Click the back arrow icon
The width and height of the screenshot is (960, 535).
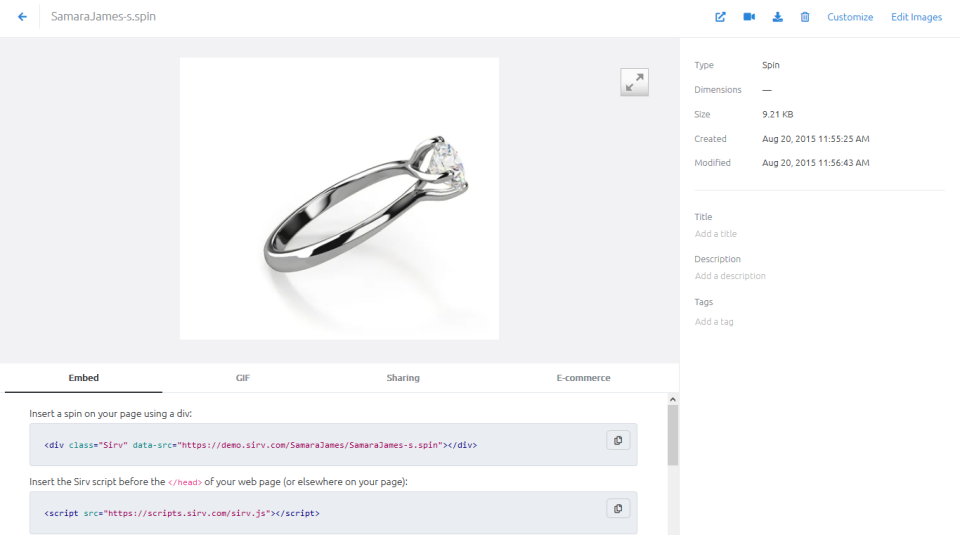22,17
